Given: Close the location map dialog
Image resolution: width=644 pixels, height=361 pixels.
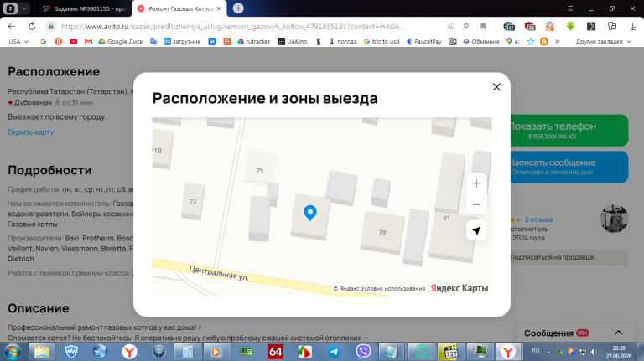Looking at the screenshot, I should (496, 87).
